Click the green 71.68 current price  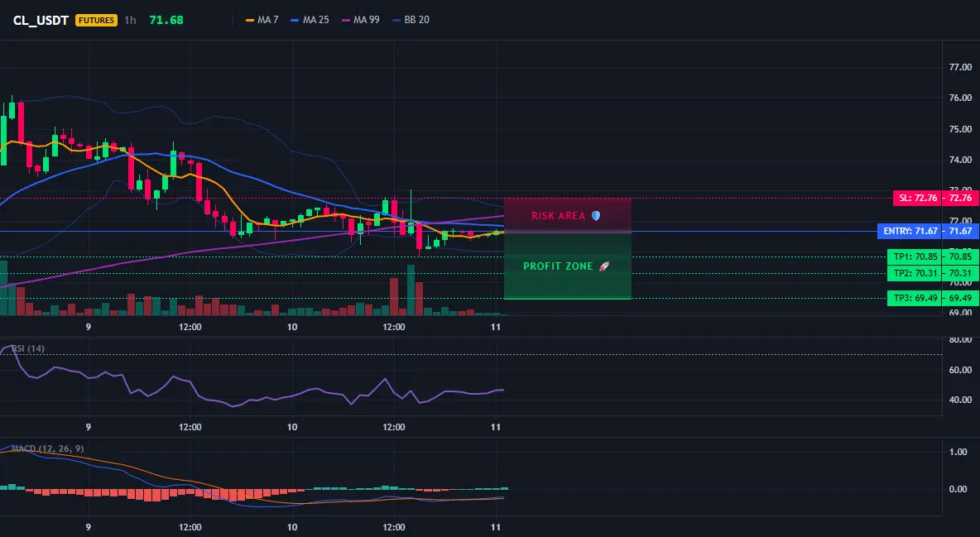click(166, 20)
